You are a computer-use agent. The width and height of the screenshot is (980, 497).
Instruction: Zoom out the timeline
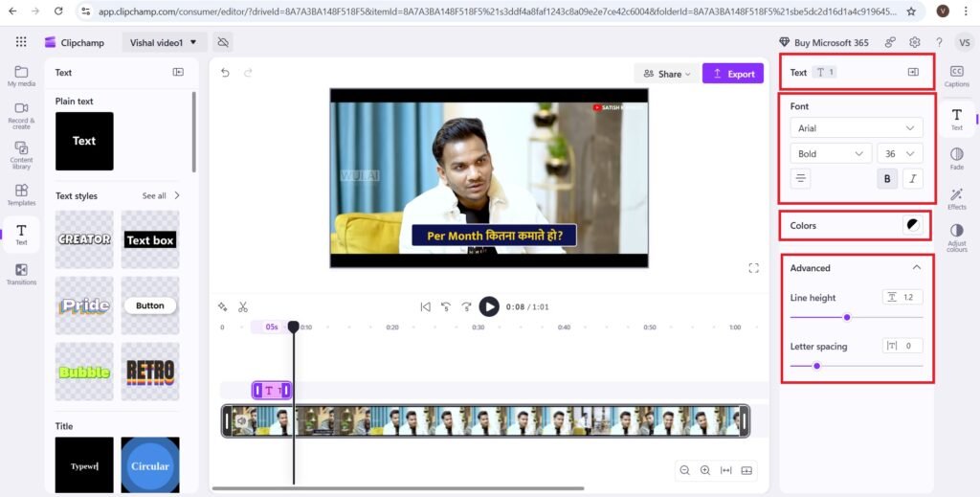tap(684, 470)
